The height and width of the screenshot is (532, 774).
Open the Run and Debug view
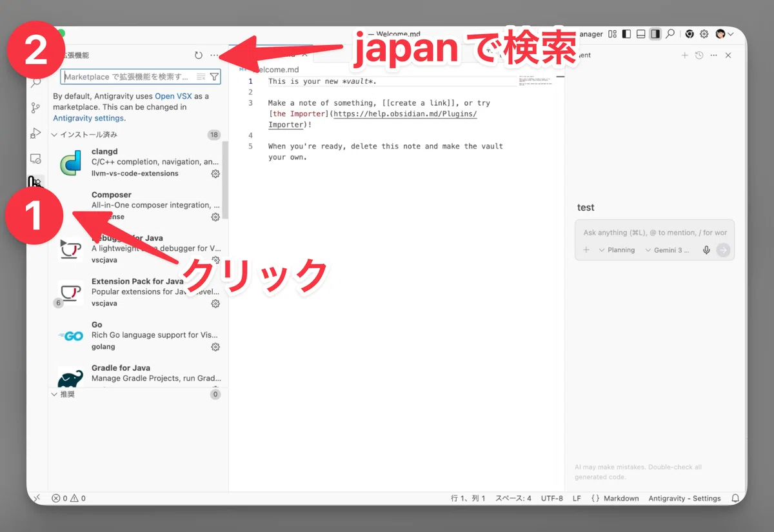(36, 133)
